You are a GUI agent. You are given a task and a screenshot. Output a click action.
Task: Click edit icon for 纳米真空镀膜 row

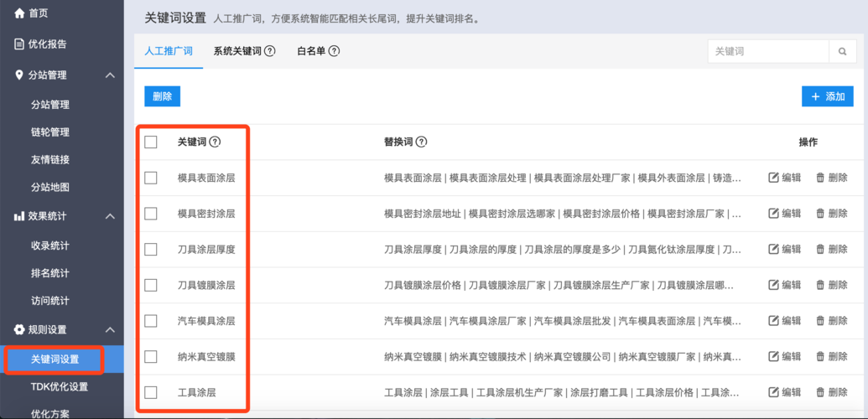[x=774, y=356]
